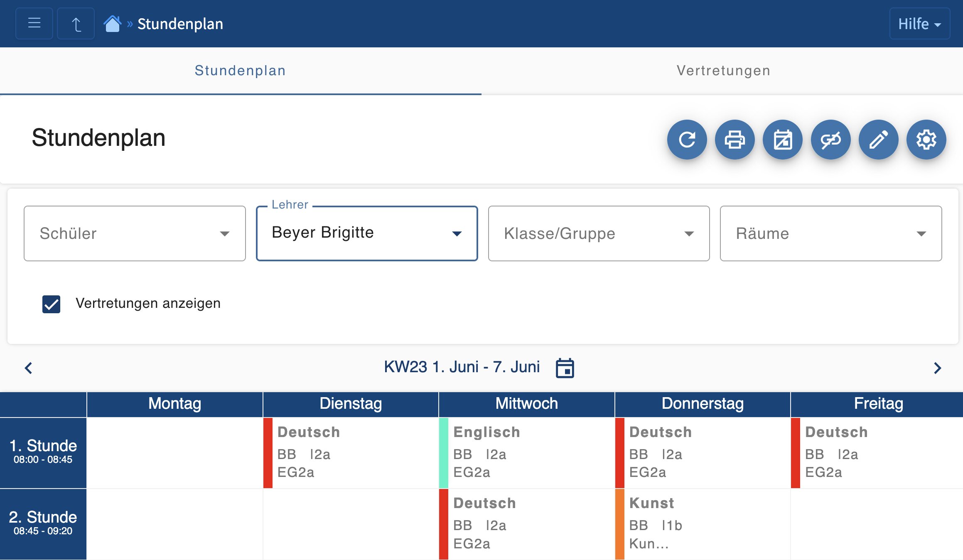Open Donnerstag 1. Stunde Deutsch lesson
The width and height of the screenshot is (963, 560).
[x=703, y=453]
